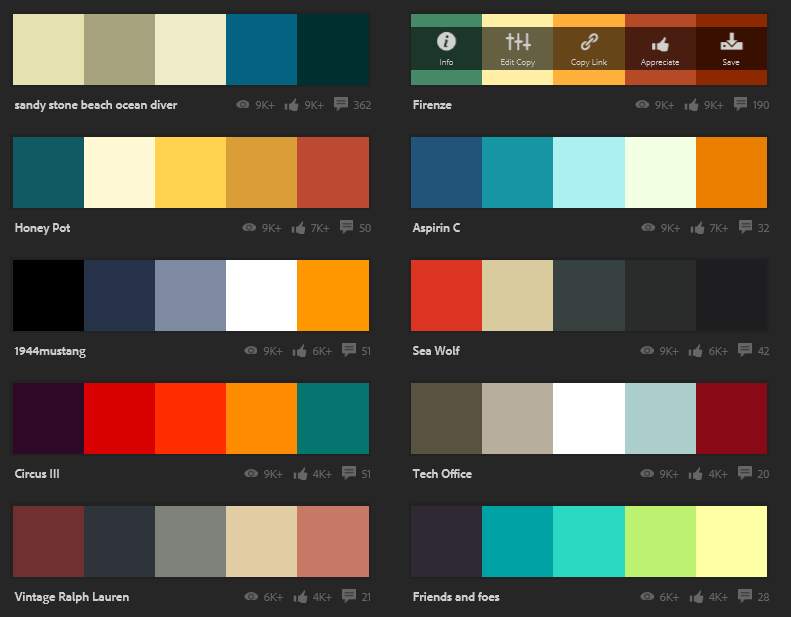Click the eye icon for Tech Office
Screen dimensions: 791x617
647,474
